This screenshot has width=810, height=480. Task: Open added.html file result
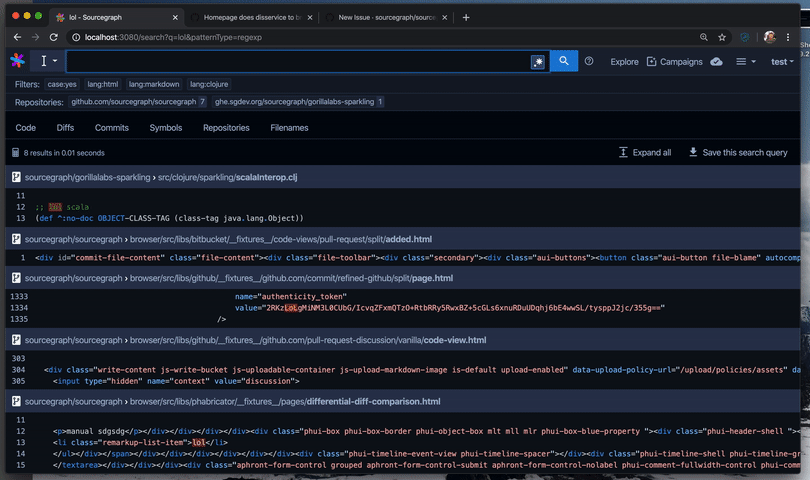[281, 239]
